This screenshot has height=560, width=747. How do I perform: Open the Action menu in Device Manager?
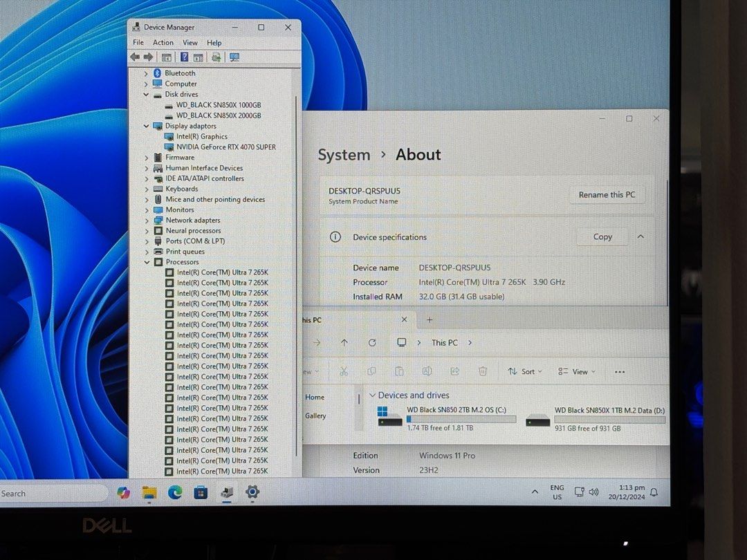[163, 42]
